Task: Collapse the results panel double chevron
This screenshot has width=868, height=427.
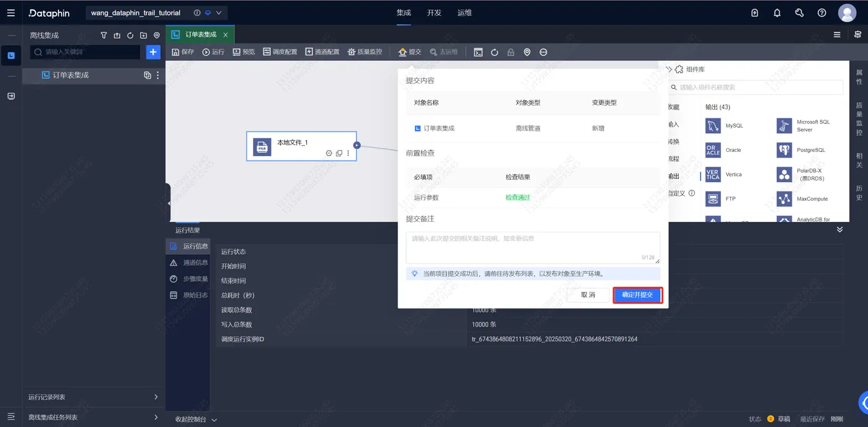Action: tap(839, 229)
